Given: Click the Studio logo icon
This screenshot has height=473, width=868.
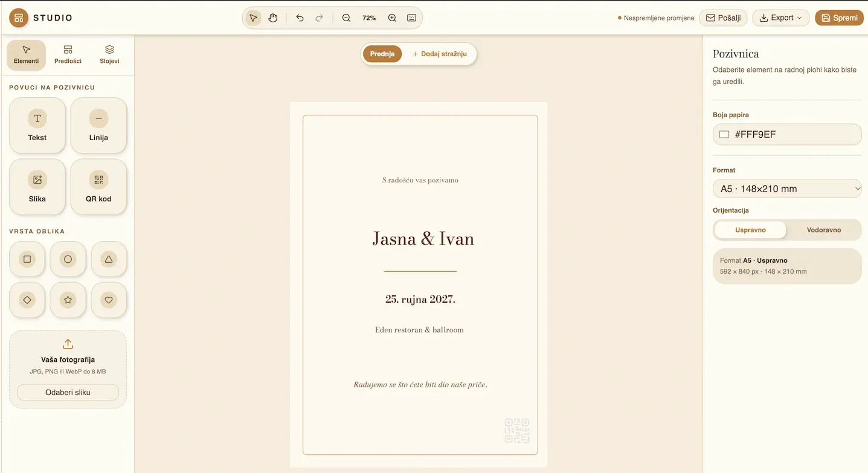Looking at the screenshot, I should click(19, 18).
